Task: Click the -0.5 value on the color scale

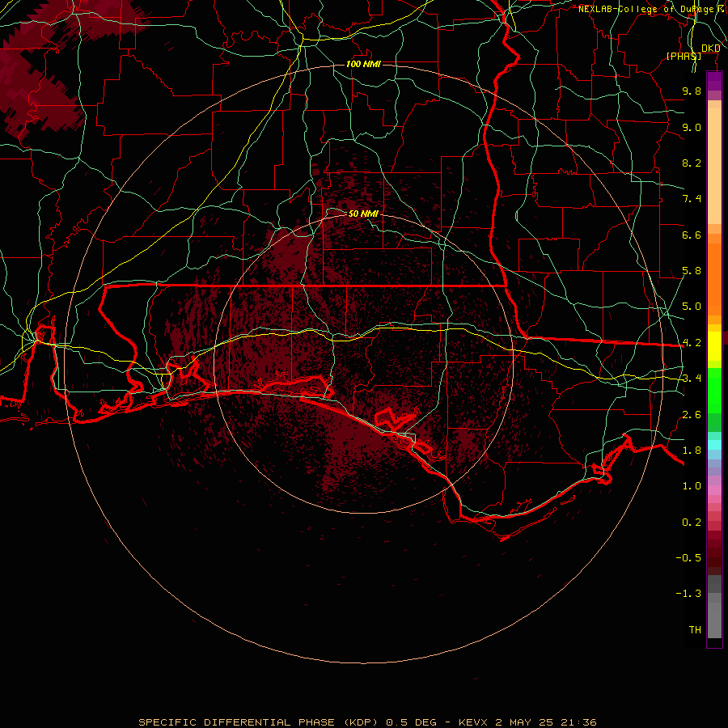Action: click(688, 558)
